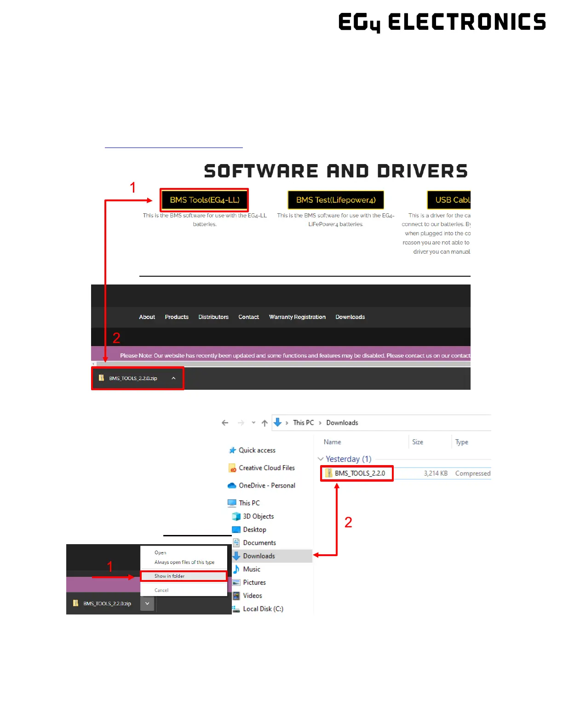
Task: Click the Compressed type cell
Action: click(473, 473)
